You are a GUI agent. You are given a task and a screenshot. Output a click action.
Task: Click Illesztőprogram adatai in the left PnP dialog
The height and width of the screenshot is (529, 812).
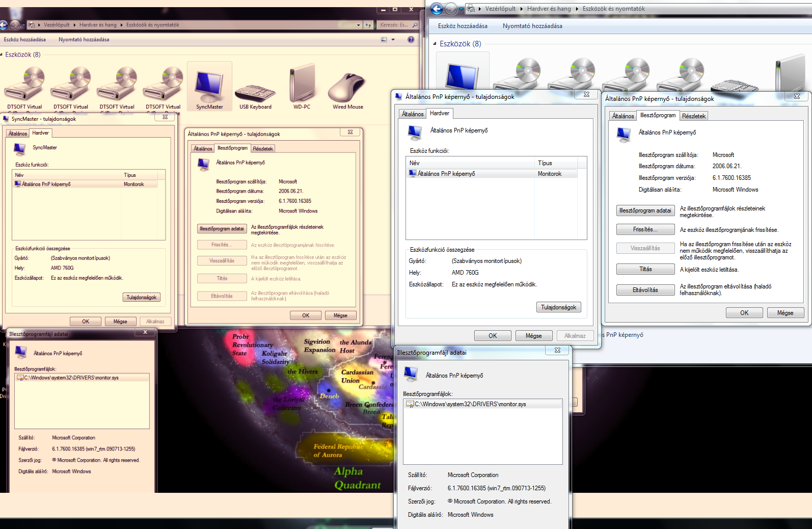(222, 229)
